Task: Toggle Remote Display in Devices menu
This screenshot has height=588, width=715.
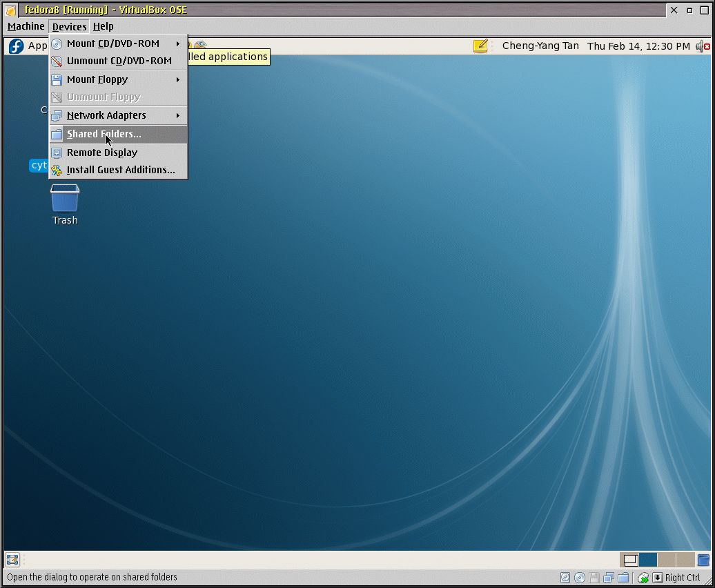Action: click(x=118, y=153)
